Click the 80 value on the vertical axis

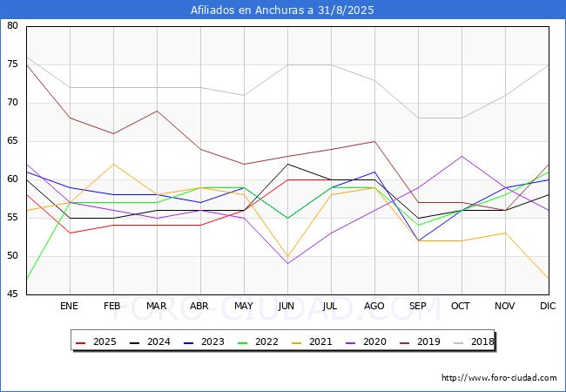pyautogui.click(x=12, y=25)
